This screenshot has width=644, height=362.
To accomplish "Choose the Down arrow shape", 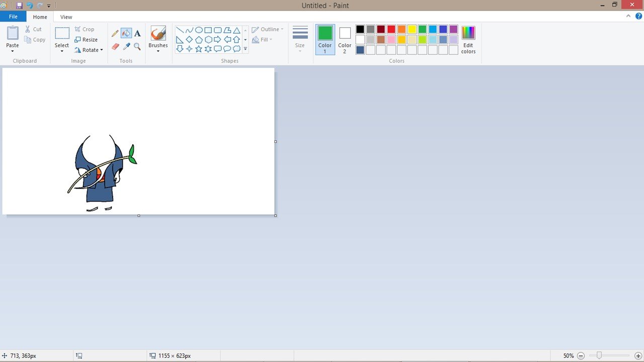I will (180, 49).
